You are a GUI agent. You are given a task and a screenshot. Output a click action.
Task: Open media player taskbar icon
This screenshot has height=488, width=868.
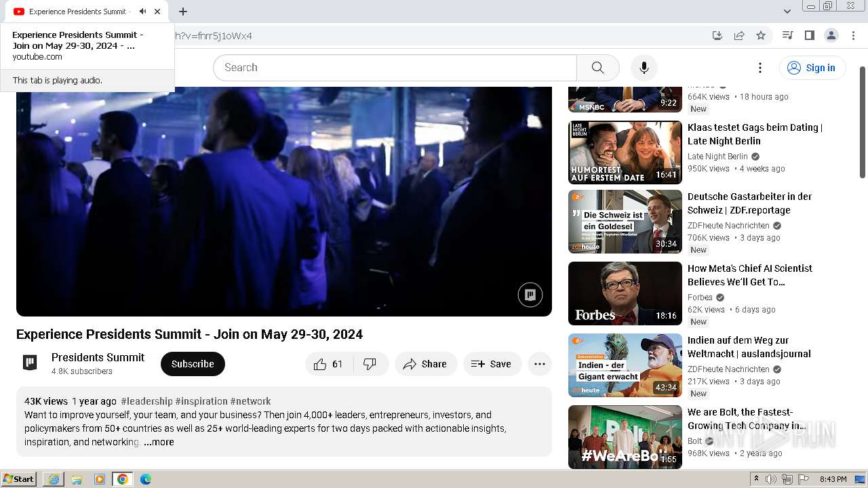pyautogui.click(x=100, y=479)
